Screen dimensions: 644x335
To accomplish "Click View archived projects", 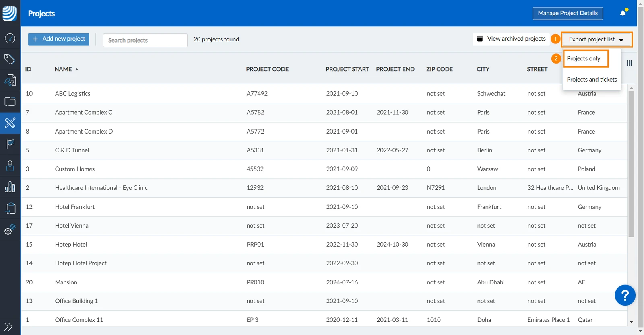I will tap(511, 39).
